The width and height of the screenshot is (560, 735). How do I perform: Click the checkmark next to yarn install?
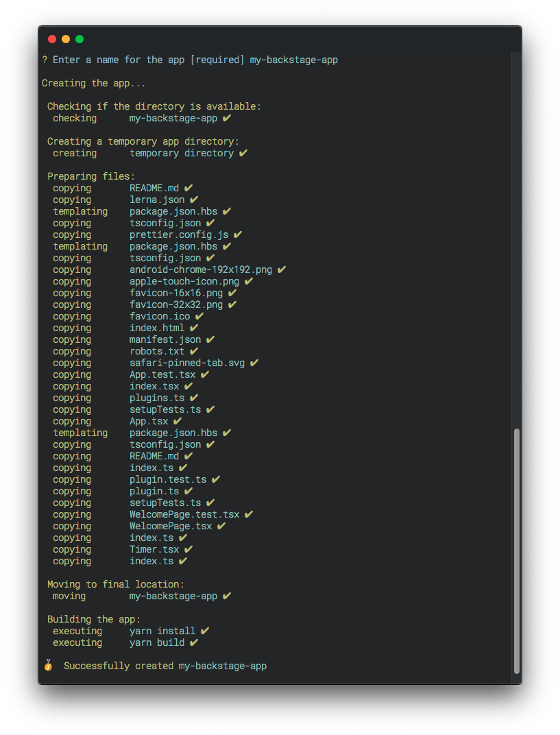click(205, 631)
